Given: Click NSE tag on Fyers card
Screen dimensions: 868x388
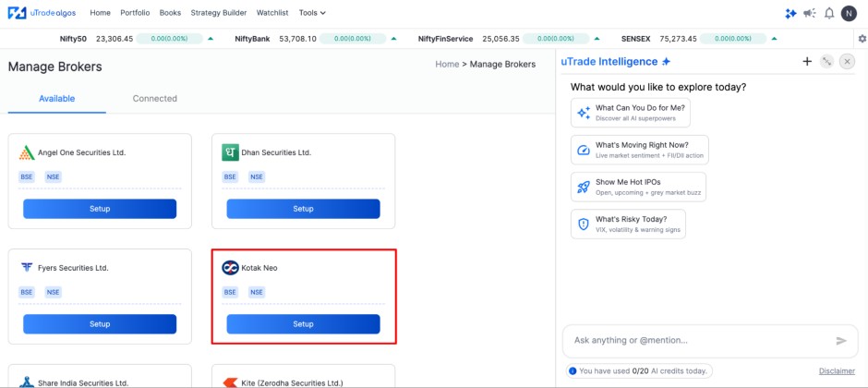Looking at the screenshot, I should pos(54,292).
